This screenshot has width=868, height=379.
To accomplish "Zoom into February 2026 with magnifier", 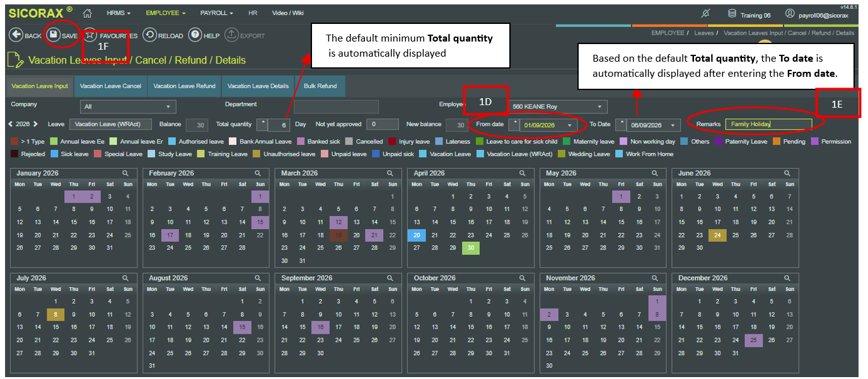I will 257,173.
